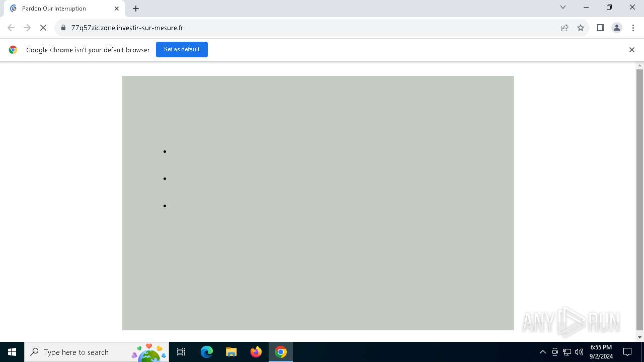Share this page with the share icon

565,28
